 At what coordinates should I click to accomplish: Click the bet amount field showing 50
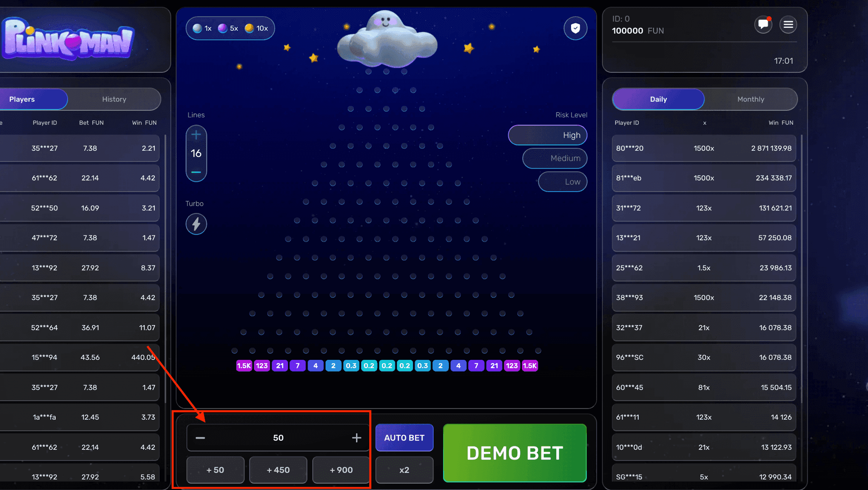pos(278,438)
